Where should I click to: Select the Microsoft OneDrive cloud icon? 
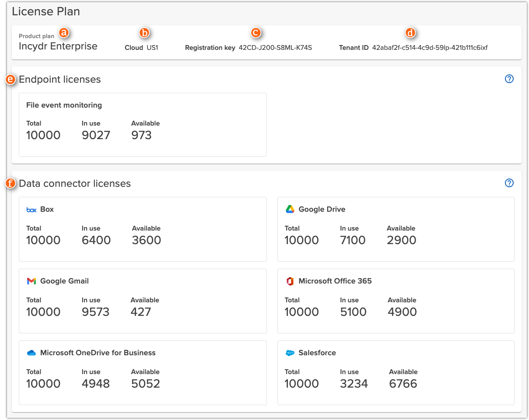[31, 353]
